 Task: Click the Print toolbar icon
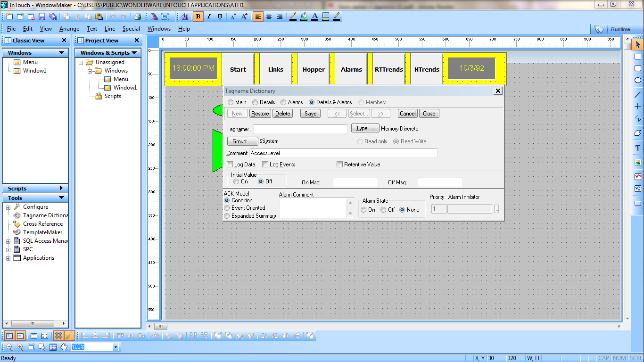click(137, 16)
